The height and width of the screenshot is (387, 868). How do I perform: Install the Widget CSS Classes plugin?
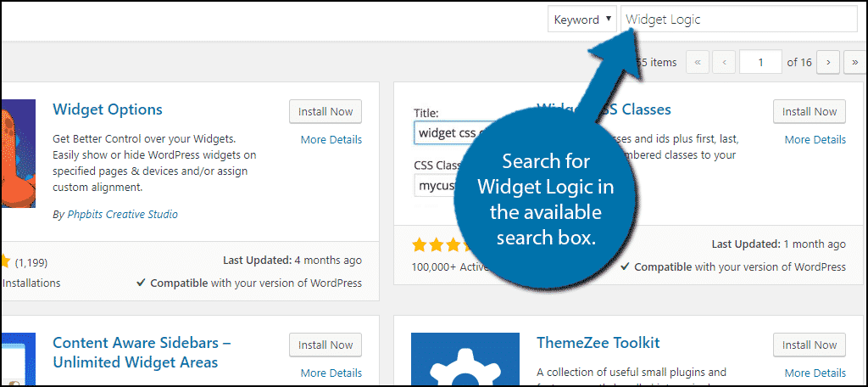[x=810, y=111]
